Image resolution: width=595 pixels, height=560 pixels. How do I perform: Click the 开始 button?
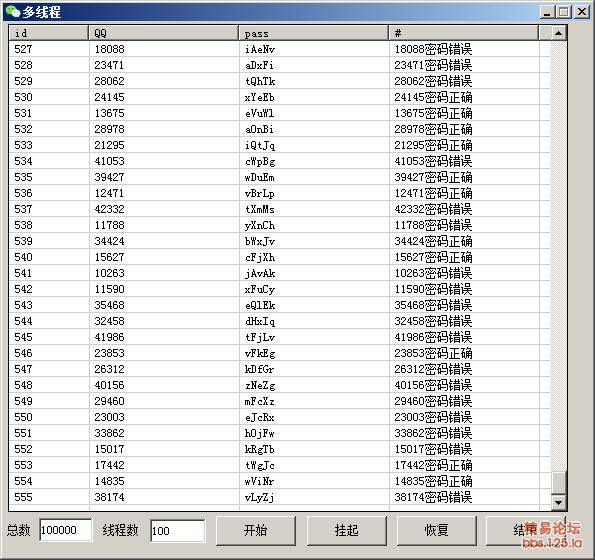(256, 530)
